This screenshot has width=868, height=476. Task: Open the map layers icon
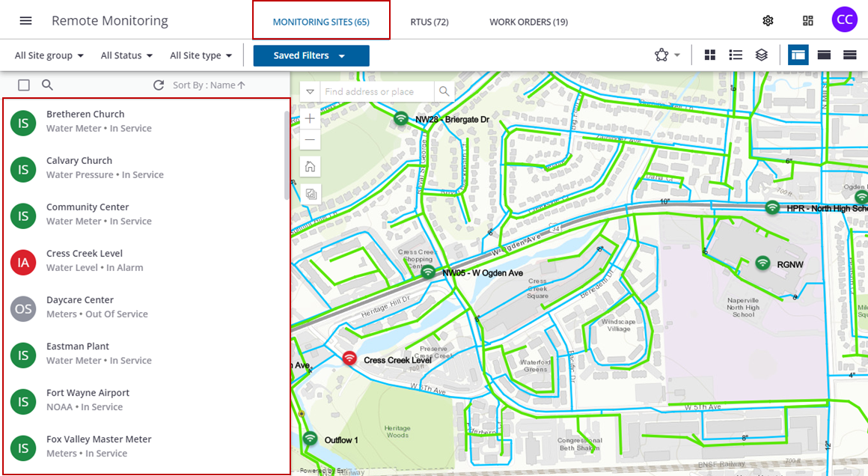(761, 55)
